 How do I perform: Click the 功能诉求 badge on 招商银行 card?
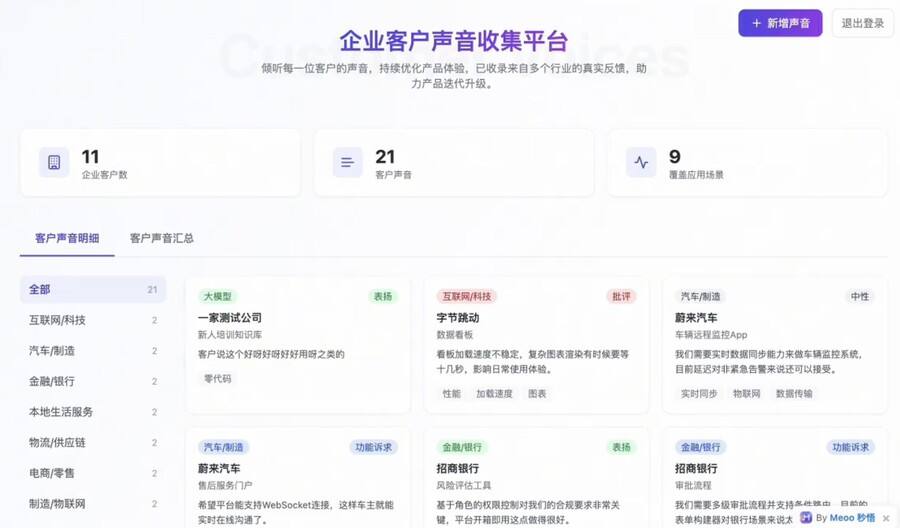[851, 447]
